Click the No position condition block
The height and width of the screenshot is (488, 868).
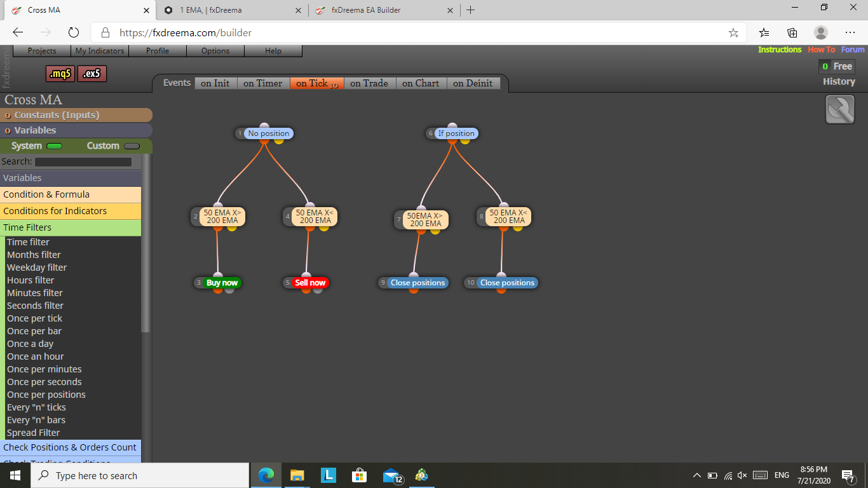tap(268, 133)
